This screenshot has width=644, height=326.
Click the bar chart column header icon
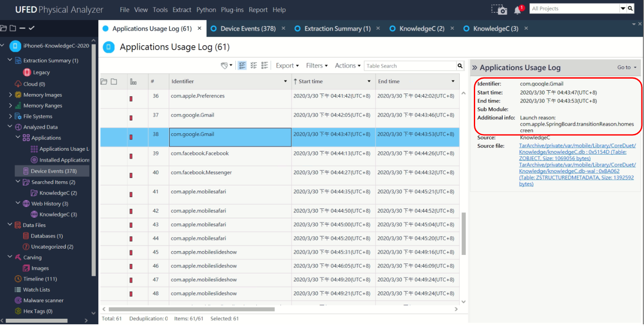click(133, 82)
